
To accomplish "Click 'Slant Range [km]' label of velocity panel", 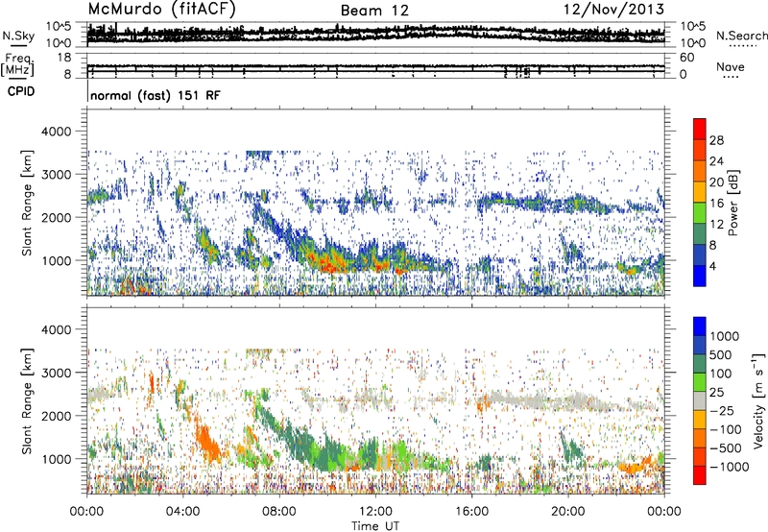I will tap(27, 400).
